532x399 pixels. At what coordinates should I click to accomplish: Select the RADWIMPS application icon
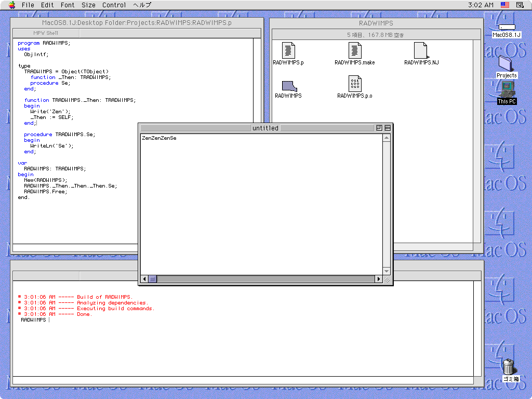pyautogui.click(x=288, y=89)
